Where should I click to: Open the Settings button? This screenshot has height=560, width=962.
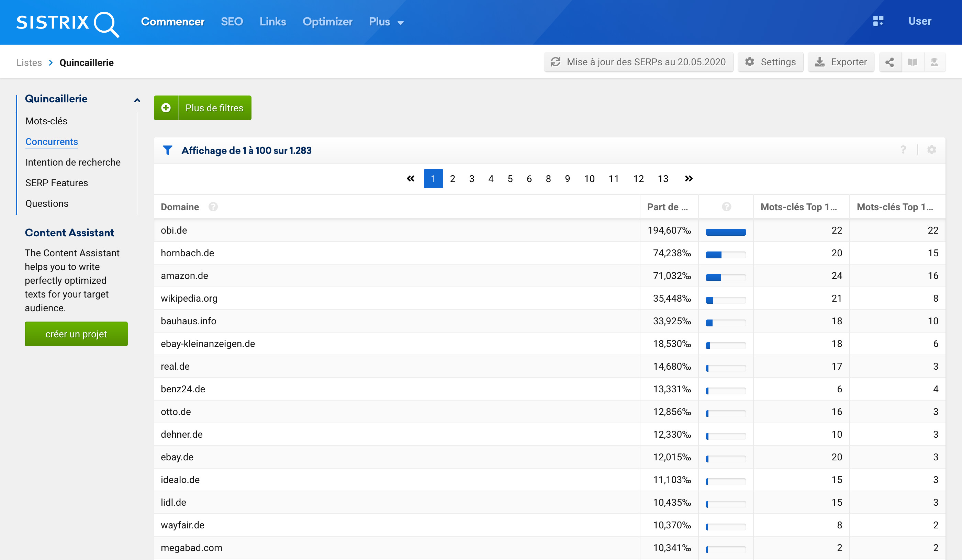pyautogui.click(x=770, y=62)
